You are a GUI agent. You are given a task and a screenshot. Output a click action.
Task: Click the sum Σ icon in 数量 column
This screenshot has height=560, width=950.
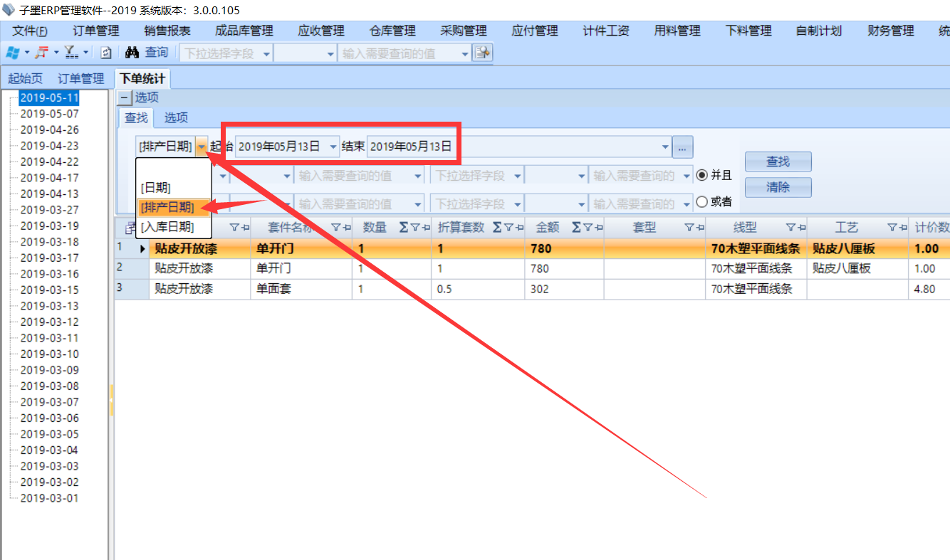pos(404,228)
